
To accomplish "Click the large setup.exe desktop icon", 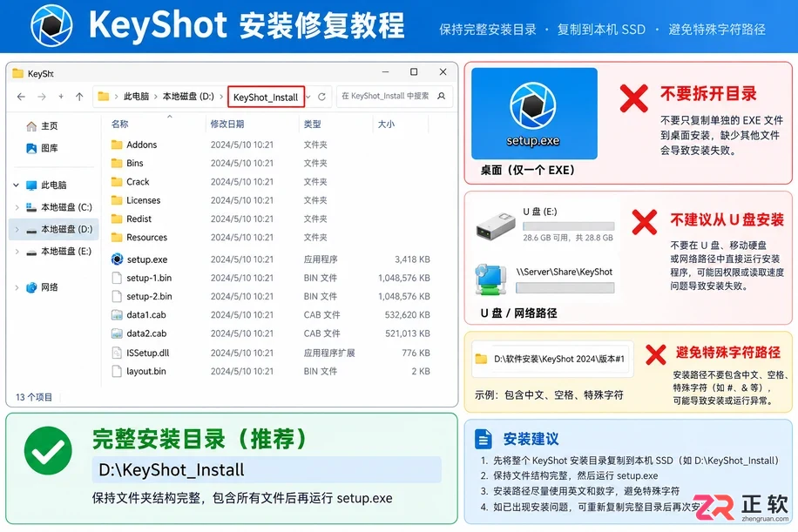I will point(533,106).
